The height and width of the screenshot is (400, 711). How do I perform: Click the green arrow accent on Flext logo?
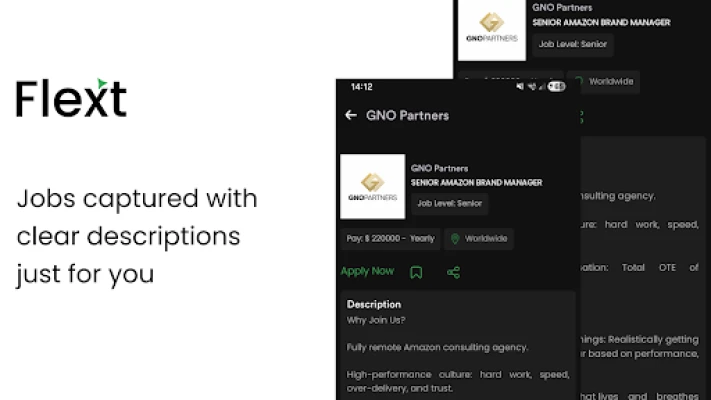click(x=101, y=83)
